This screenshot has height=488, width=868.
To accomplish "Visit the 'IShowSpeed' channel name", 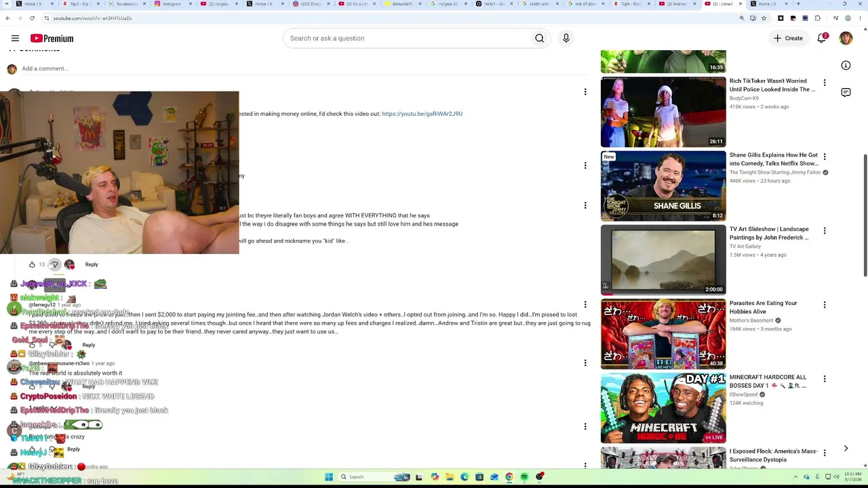I will pos(744,394).
